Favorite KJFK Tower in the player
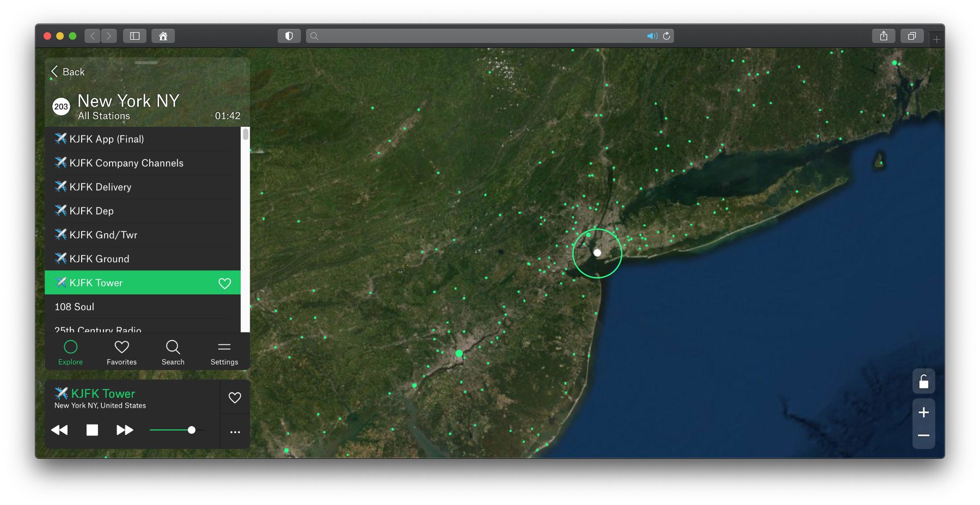 (235, 398)
